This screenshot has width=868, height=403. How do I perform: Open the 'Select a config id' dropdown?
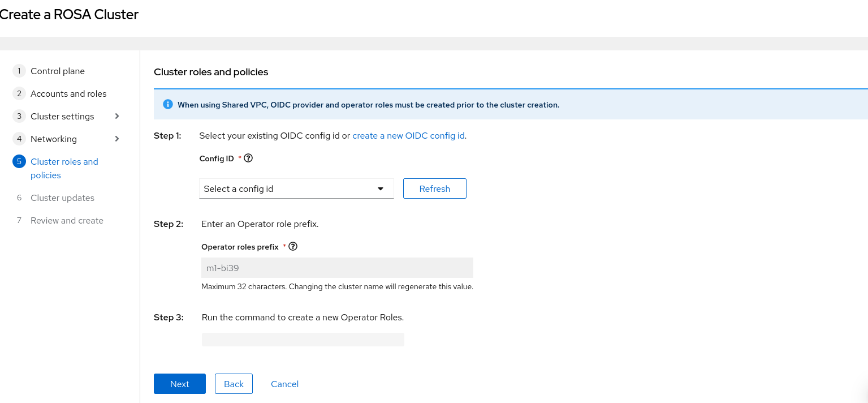tap(296, 189)
